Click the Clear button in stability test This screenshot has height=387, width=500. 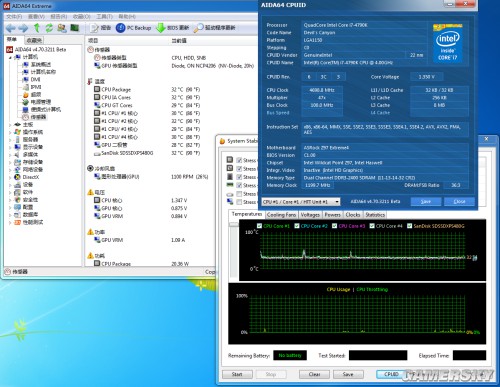tap(314, 374)
